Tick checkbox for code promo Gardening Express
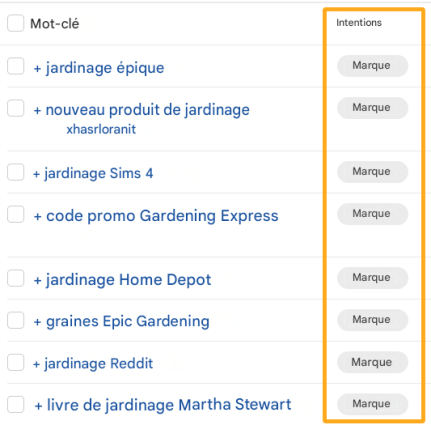This screenshot has height=425, width=431. tap(15, 214)
